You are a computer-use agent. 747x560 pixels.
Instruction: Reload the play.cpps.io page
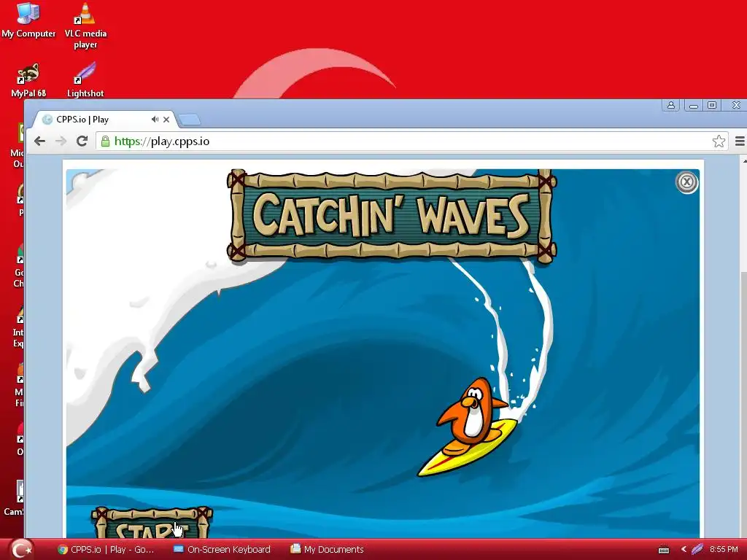82,141
